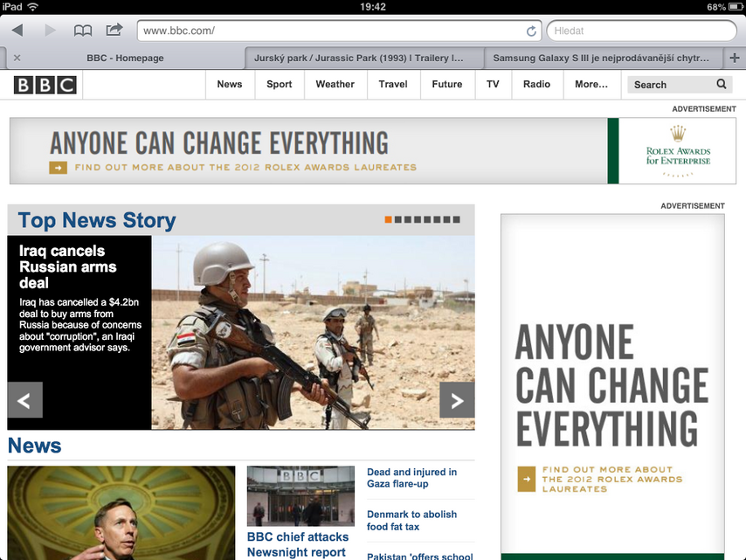Tap the www.bbc.com address field
Viewport: 746px width, 560px height.
pyautogui.click(x=332, y=31)
